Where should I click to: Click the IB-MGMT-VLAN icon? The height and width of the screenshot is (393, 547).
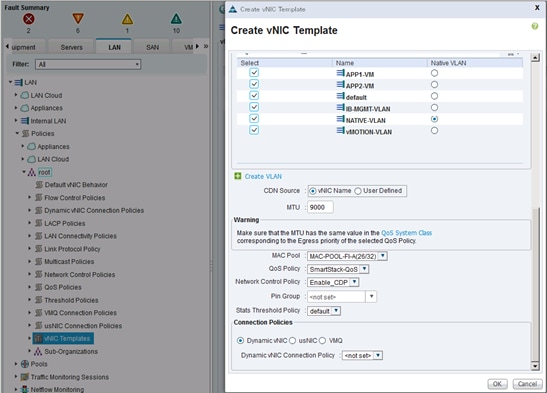point(340,107)
